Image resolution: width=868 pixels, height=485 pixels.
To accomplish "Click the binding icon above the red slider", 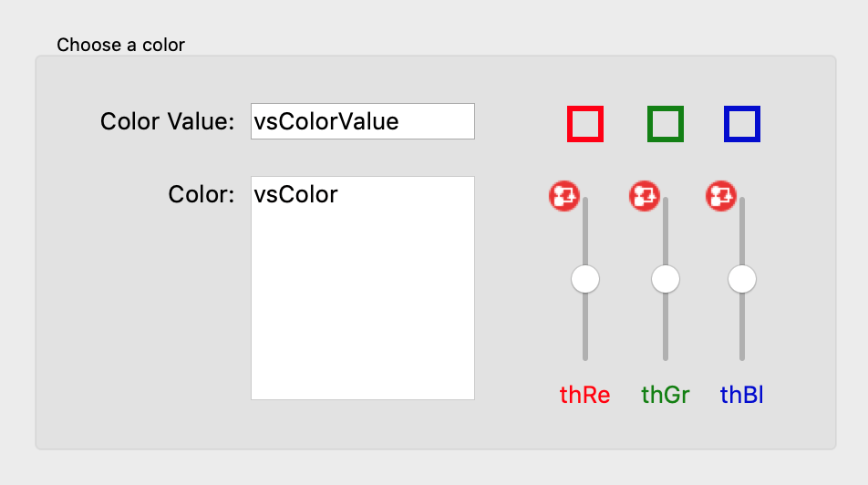I will pyautogui.click(x=564, y=195).
